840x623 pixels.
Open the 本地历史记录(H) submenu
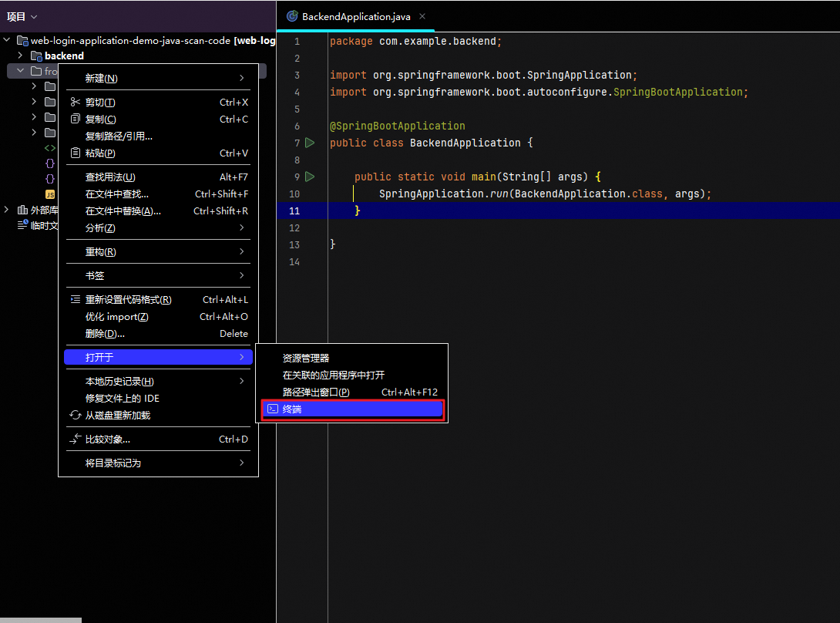click(158, 381)
